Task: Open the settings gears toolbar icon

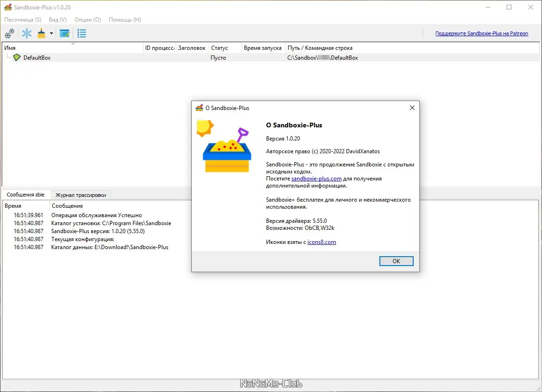Action: (x=9, y=33)
